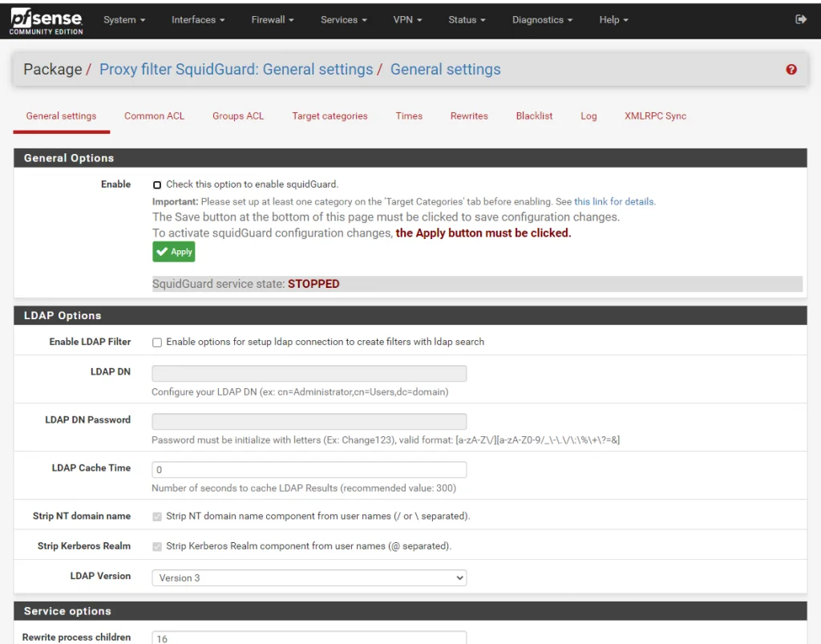
Task: Open the Services menu
Action: (343, 19)
